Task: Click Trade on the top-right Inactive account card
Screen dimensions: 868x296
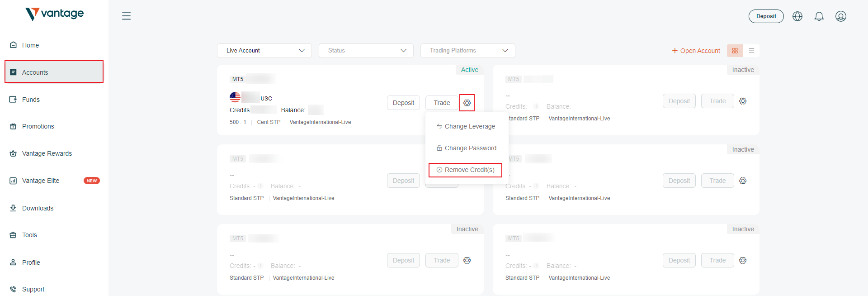Action: 717,101
